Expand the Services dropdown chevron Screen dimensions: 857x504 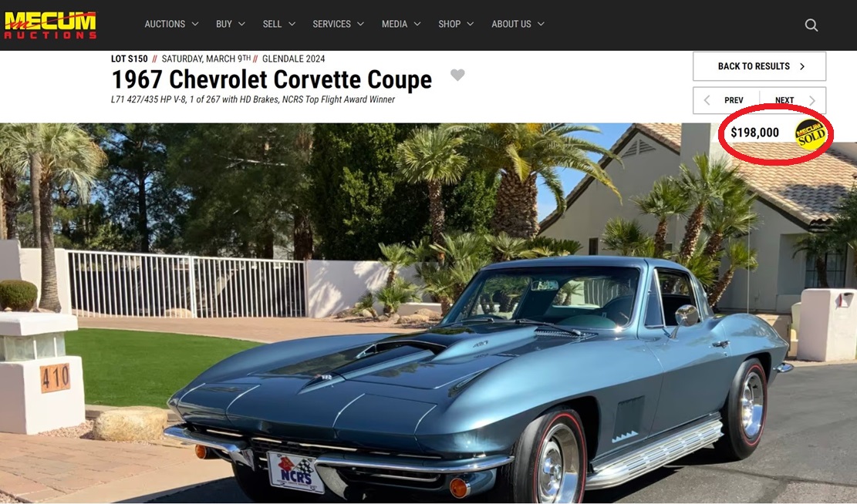click(361, 24)
